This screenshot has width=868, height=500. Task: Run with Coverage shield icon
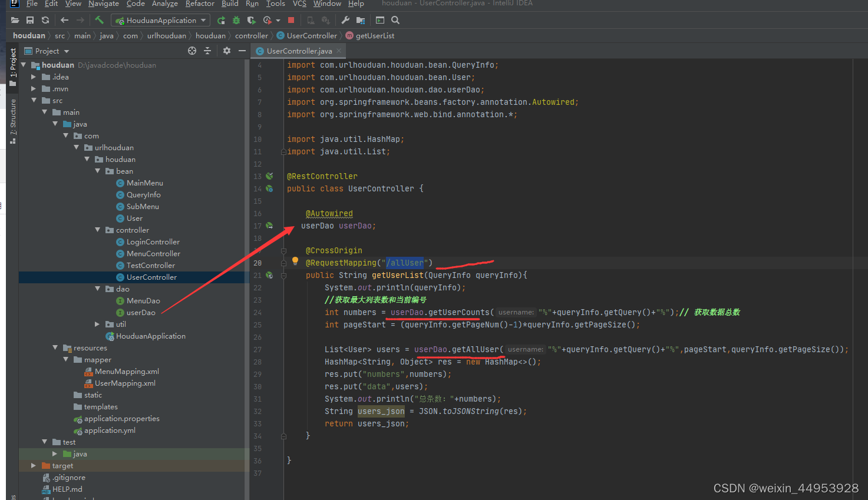click(252, 20)
